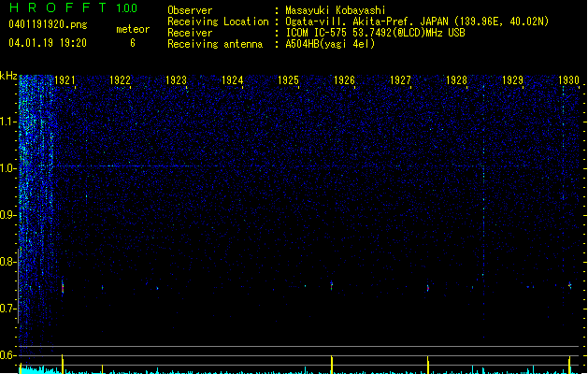
Task: Click the 'Receiving Location' label
Action: pyautogui.click(x=218, y=22)
